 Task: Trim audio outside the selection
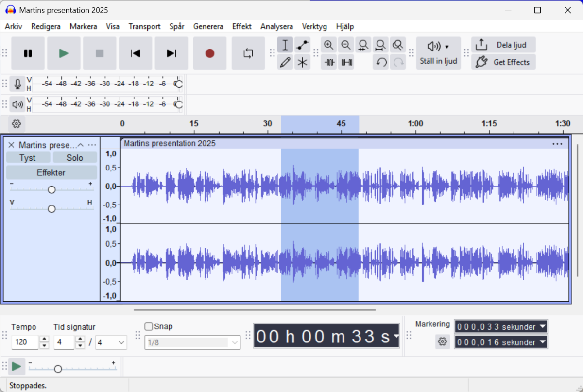pos(328,62)
